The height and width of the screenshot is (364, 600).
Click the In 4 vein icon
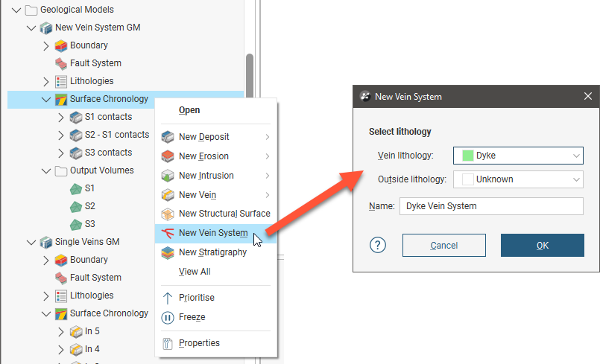(x=76, y=349)
